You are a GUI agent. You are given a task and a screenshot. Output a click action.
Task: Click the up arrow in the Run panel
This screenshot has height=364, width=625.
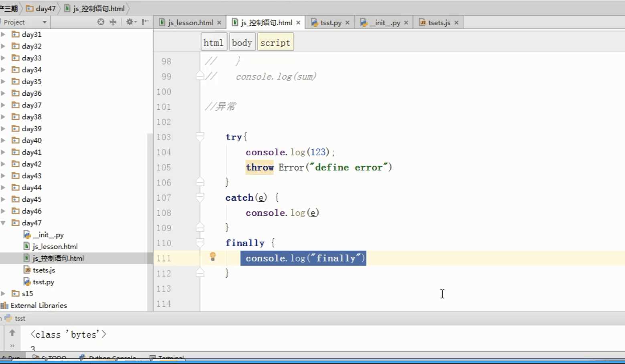click(12, 333)
